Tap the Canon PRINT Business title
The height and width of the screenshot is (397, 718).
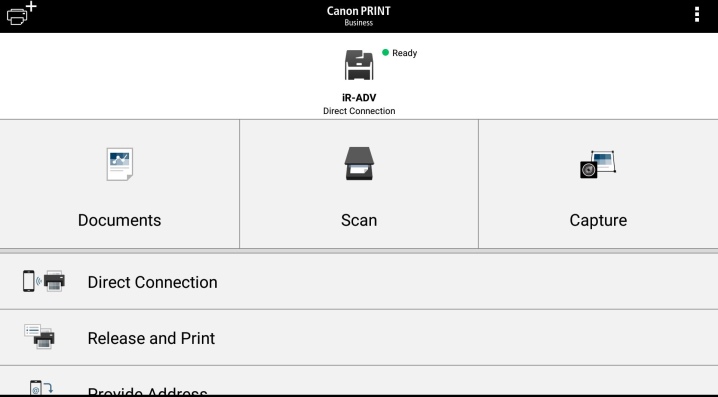pyautogui.click(x=359, y=16)
